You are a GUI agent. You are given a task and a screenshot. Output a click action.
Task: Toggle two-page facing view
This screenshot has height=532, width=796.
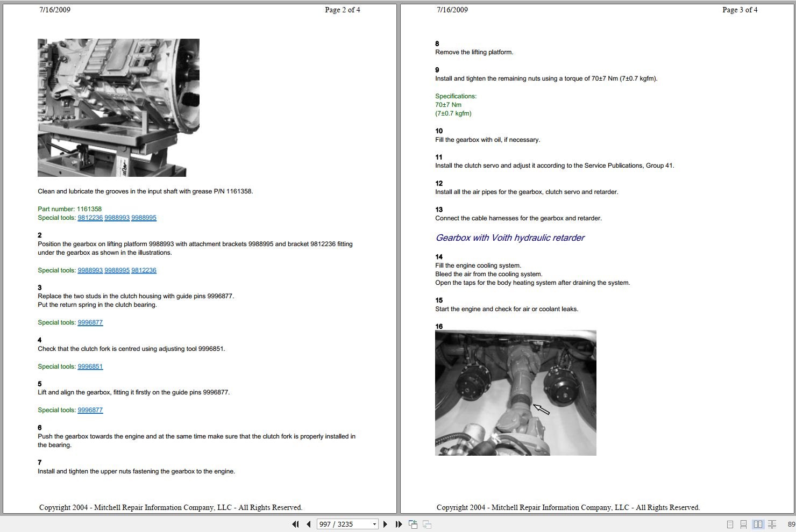coord(758,524)
